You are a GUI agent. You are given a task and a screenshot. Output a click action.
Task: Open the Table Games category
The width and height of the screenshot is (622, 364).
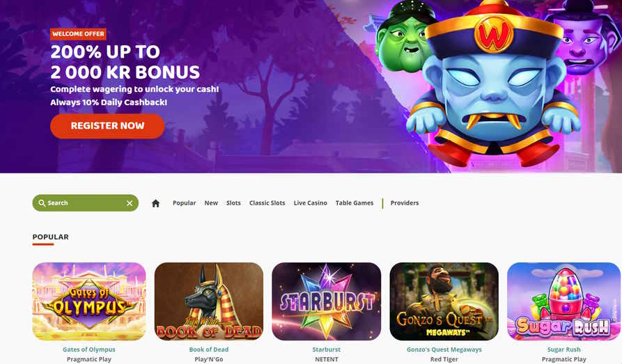355,203
